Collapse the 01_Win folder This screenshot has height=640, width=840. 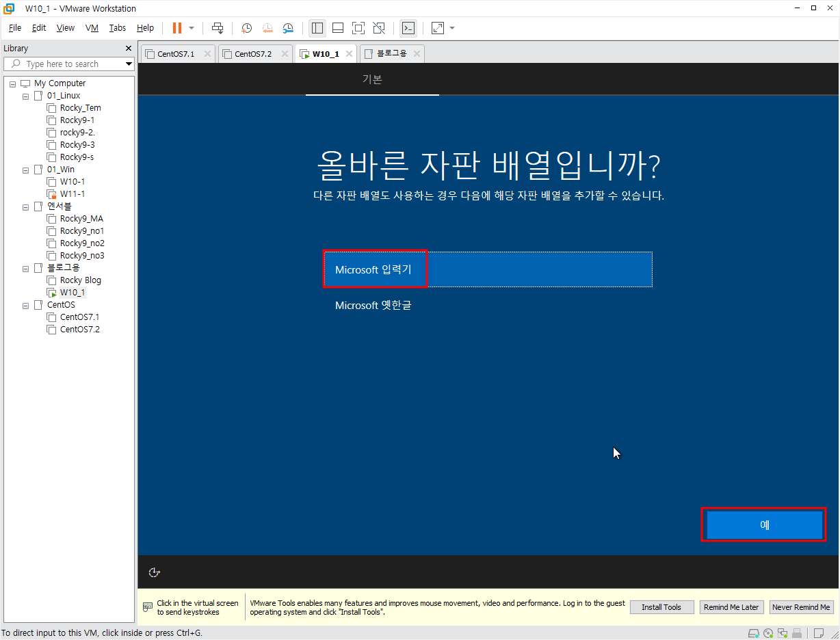coord(25,170)
